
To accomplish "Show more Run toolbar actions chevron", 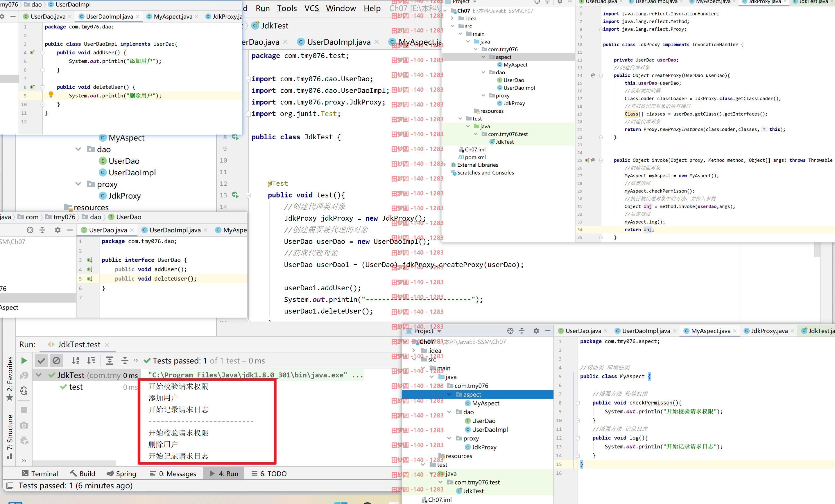I will (x=136, y=360).
